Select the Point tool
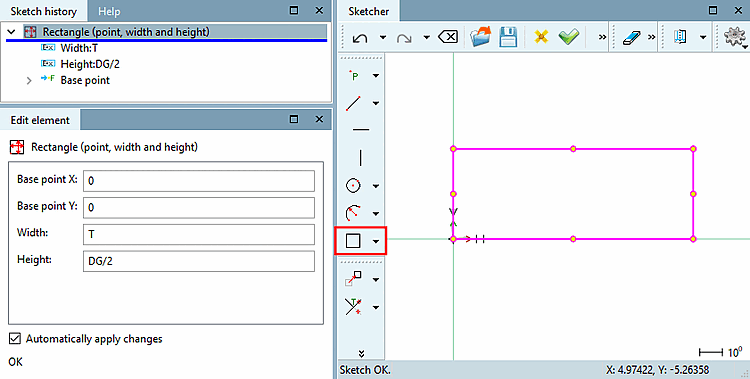 [x=354, y=75]
